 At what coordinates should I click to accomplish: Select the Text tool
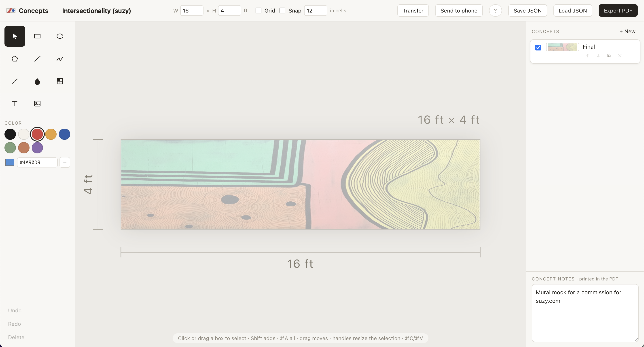[15, 104]
